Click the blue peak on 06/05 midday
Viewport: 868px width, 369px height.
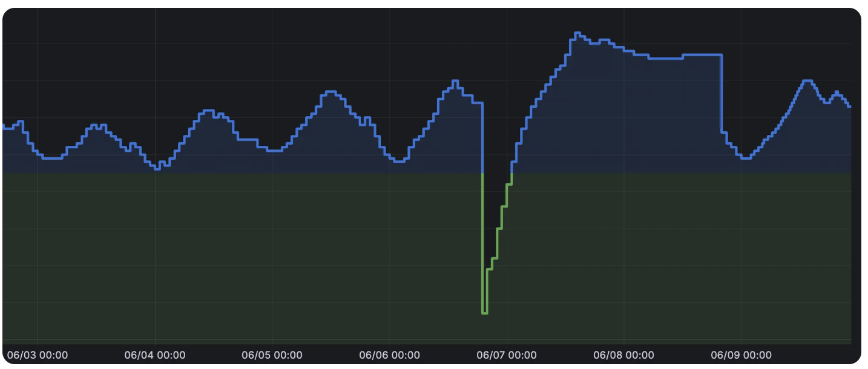click(330, 92)
